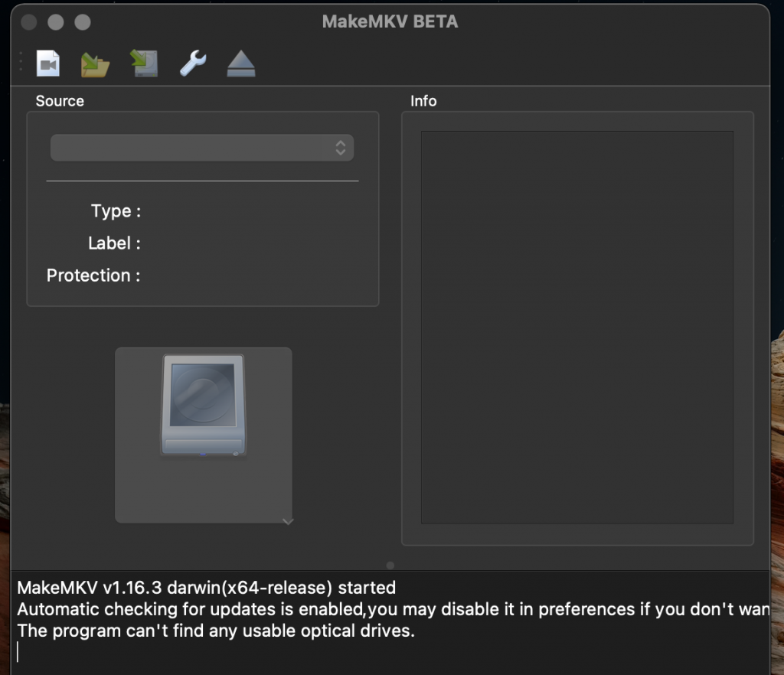Open Preferences via the wrench icon
Image resolution: width=784 pixels, height=675 pixels.
(192, 63)
